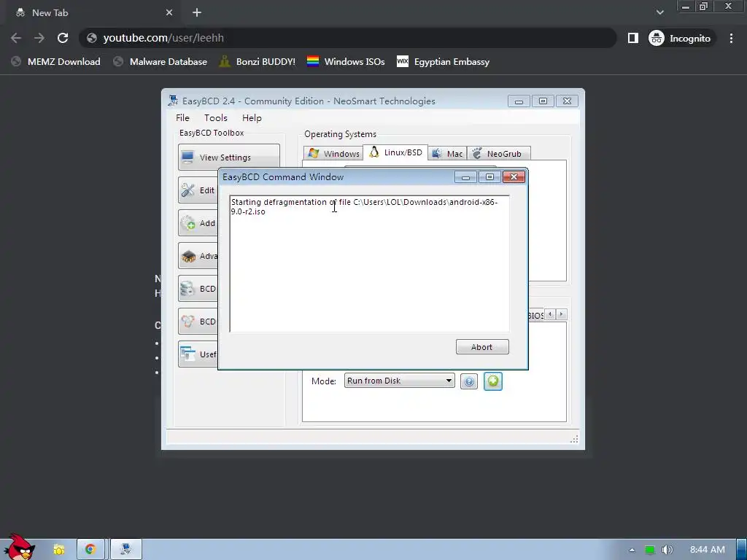The image size is (747, 560).
Task: Open the Bonzi BUDDY! bookmark
Action: pos(258,62)
